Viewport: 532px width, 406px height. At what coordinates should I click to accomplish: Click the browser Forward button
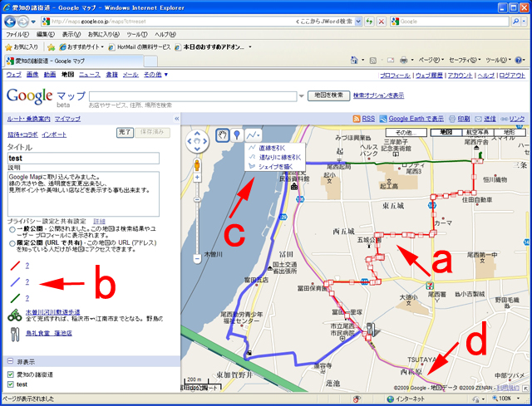[x=22, y=22]
